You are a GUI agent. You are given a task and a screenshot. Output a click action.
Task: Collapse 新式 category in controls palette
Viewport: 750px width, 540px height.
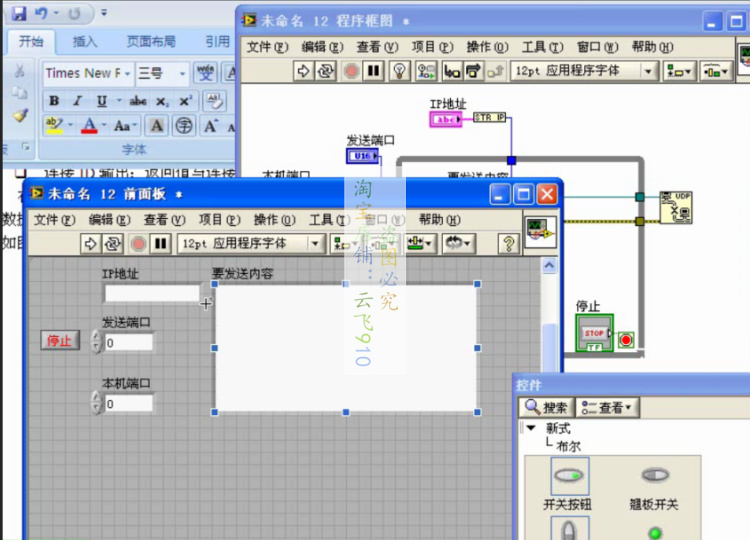(x=531, y=428)
